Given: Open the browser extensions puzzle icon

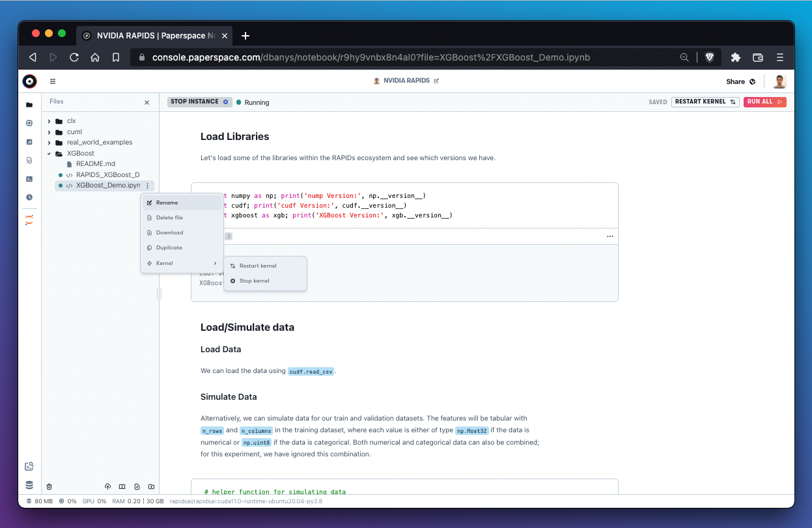Looking at the screenshot, I should [x=736, y=57].
